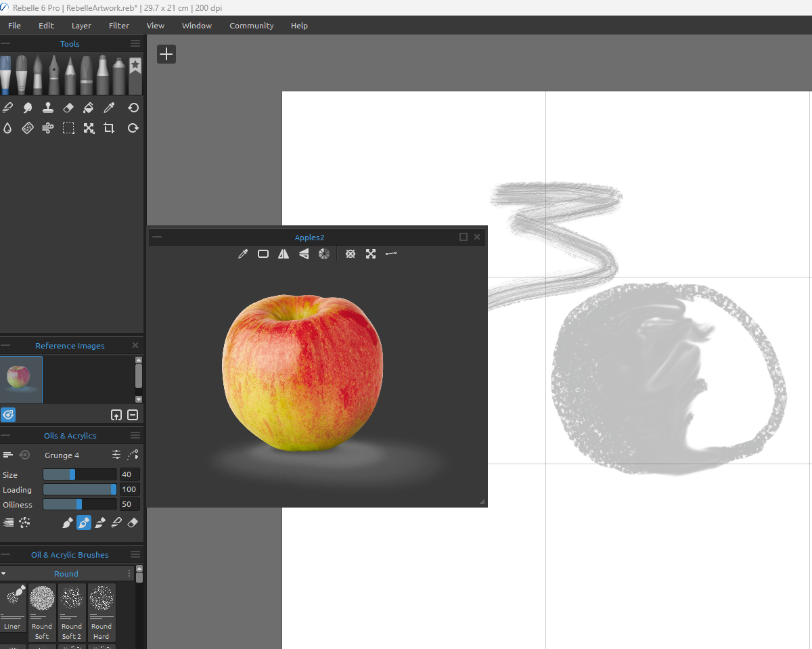This screenshot has height=649, width=812.
Task: Collapse the Oils & Acrylics panel
Action: [5, 435]
